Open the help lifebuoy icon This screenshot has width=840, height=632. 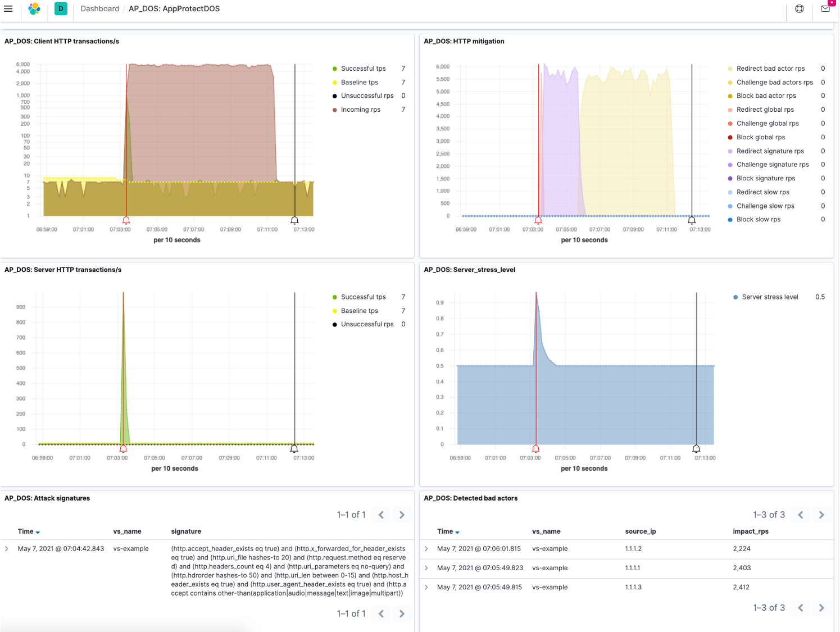(800, 9)
